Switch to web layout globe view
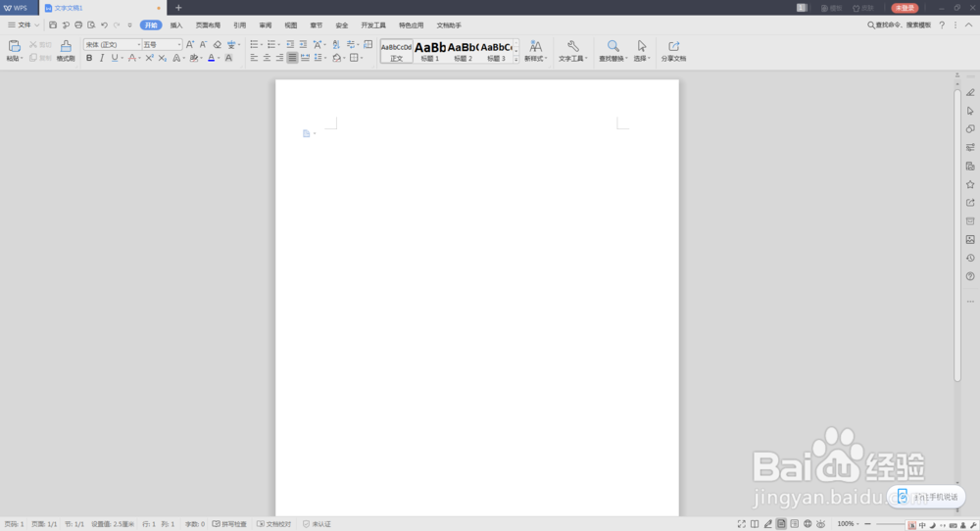This screenshot has width=980, height=531. click(x=808, y=524)
